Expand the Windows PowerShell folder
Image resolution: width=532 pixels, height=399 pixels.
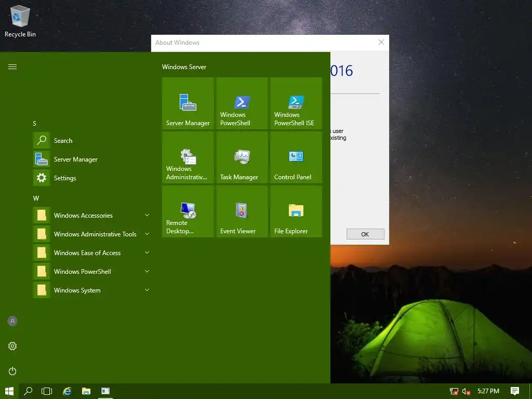coord(92,271)
